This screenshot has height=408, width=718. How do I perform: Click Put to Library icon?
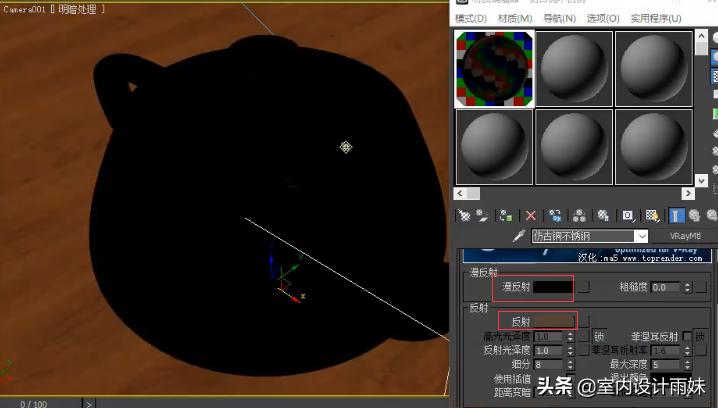(x=604, y=215)
